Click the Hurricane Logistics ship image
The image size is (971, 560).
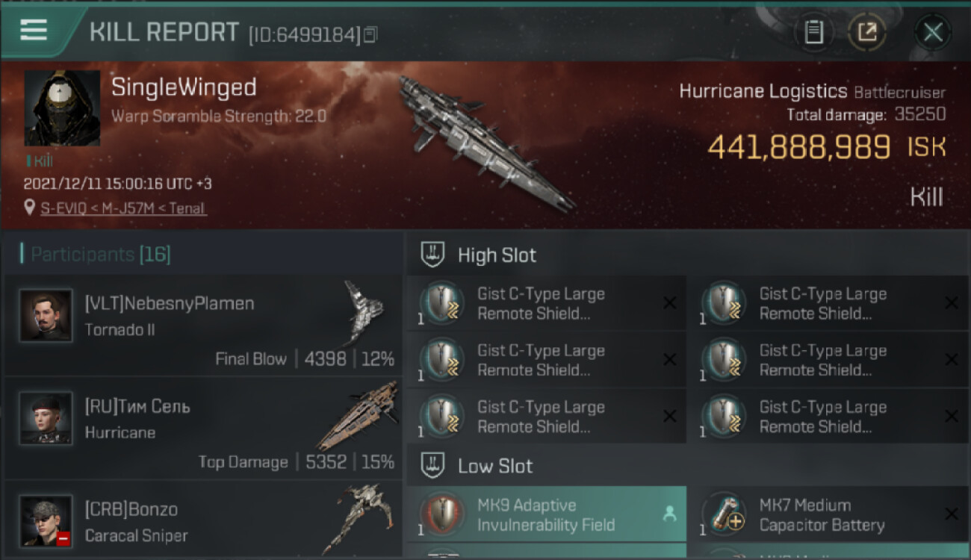click(485, 142)
